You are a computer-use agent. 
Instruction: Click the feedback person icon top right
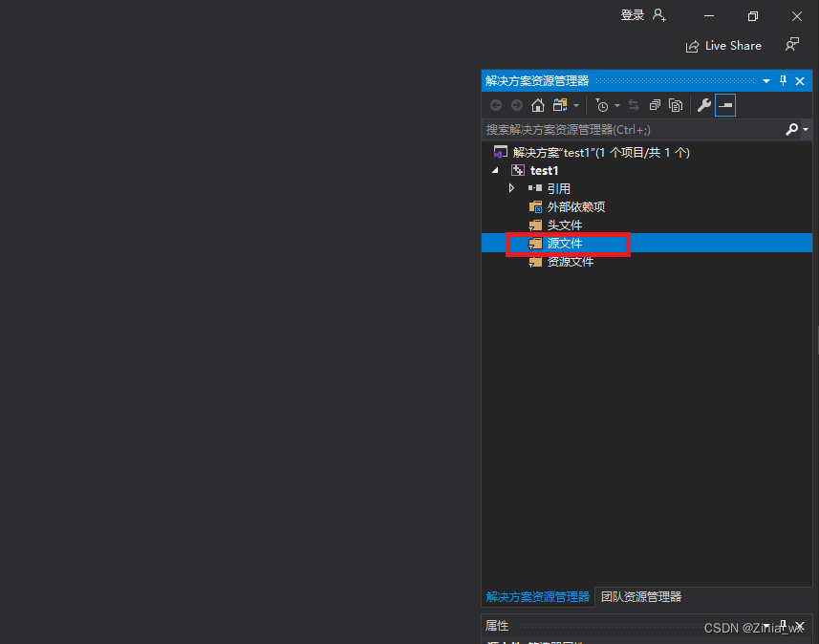792,45
